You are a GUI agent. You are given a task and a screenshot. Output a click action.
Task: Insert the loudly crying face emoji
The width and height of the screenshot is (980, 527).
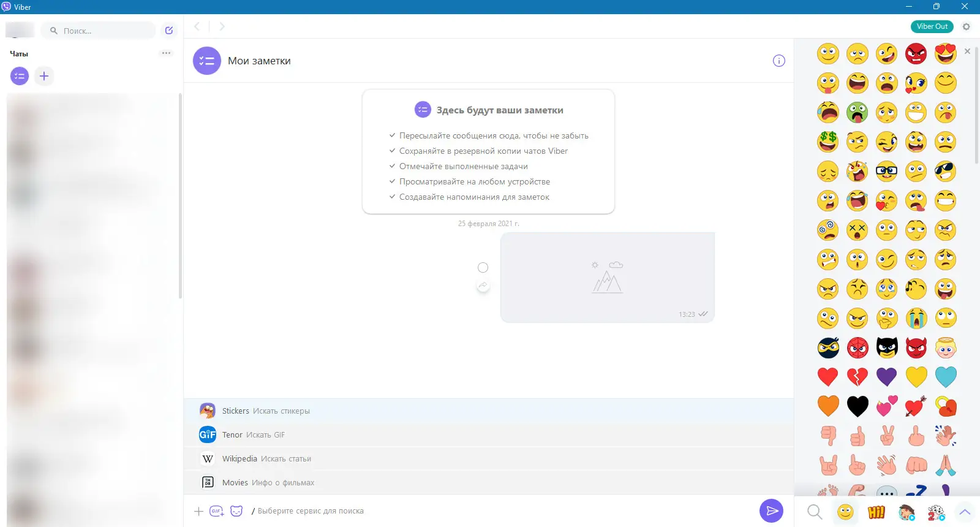[x=916, y=319]
